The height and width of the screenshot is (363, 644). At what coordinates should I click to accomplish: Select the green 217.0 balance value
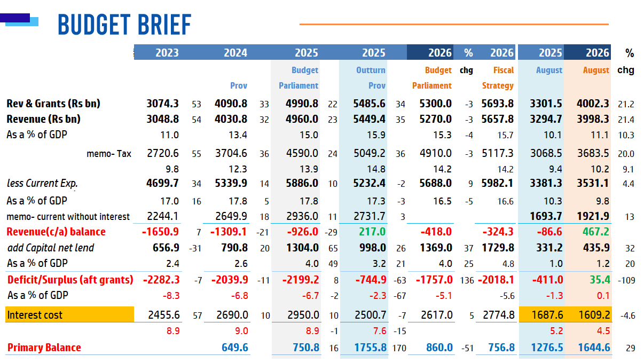coord(373,232)
